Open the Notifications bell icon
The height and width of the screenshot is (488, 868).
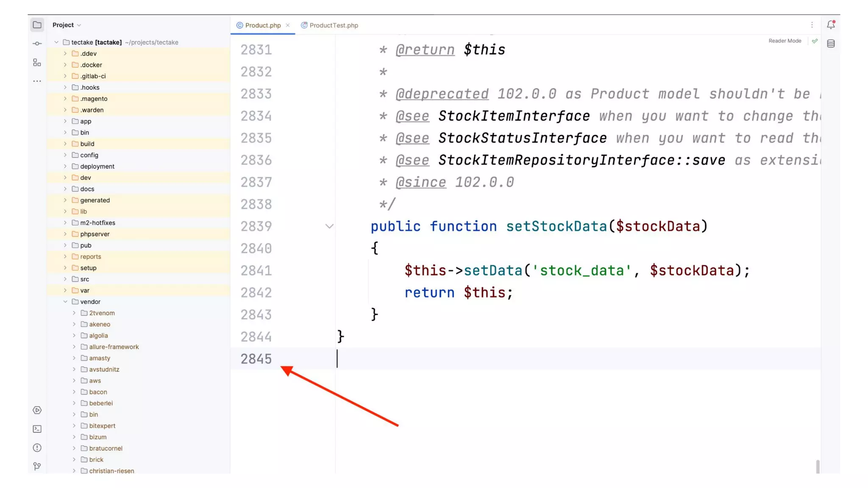[x=831, y=25]
